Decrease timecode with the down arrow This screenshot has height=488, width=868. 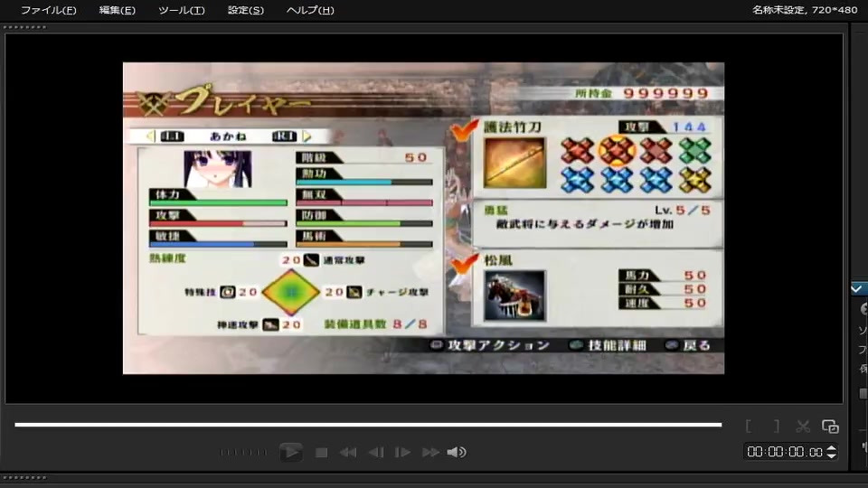tap(831, 455)
